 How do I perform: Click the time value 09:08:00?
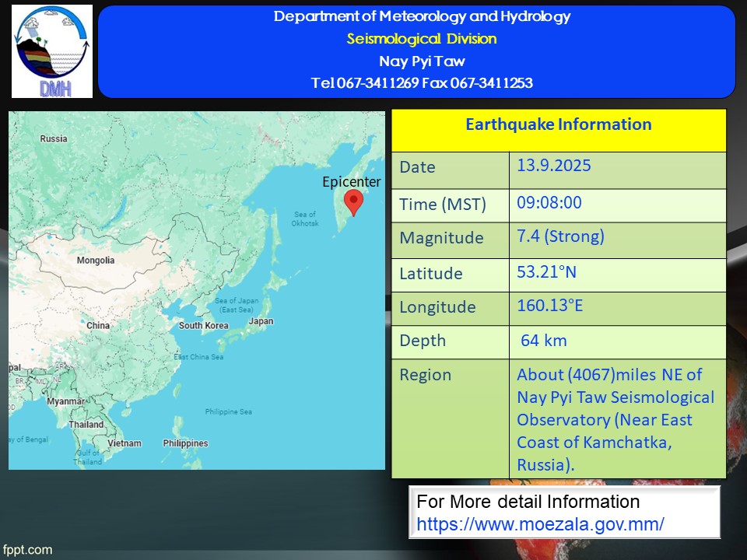(x=549, y=202)
